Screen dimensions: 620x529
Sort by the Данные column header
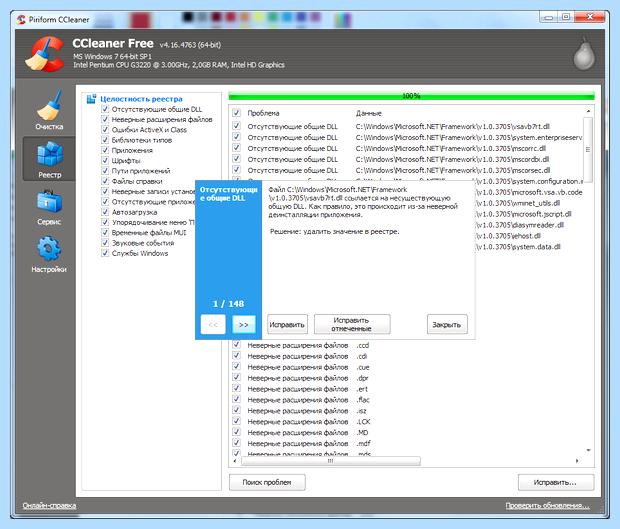(369, 113)
